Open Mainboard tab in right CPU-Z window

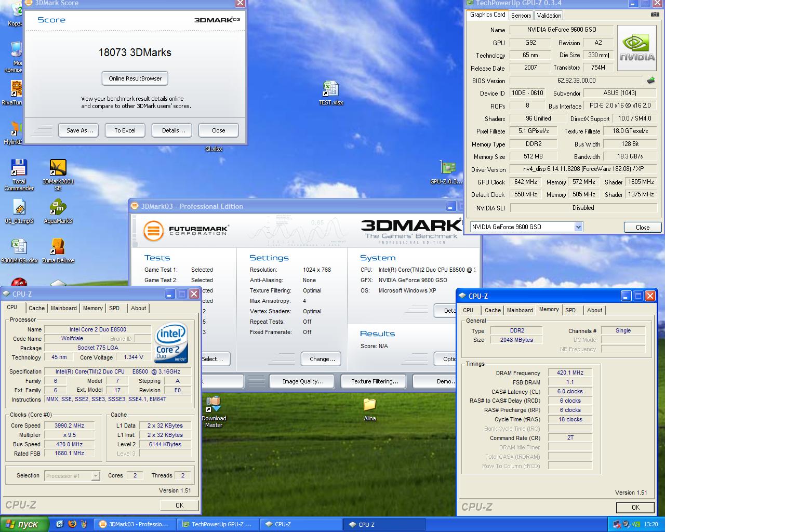pyautogui.click(x=520, y=310)
